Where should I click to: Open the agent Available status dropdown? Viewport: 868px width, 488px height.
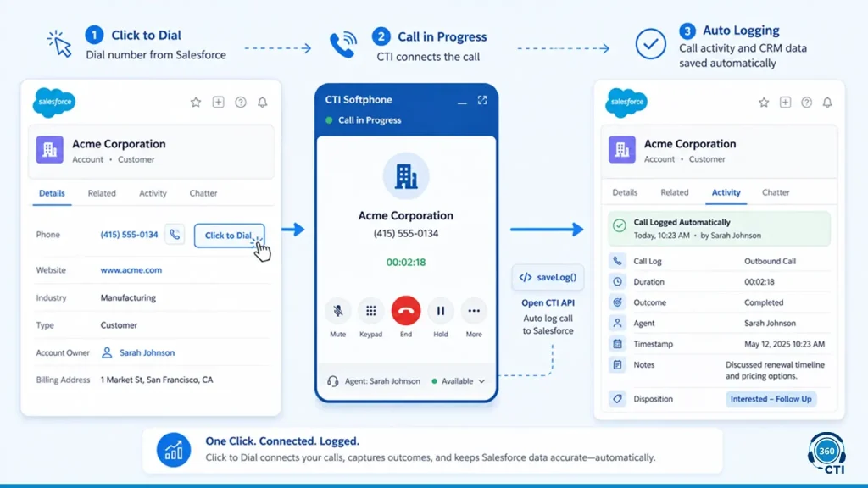tap(459, 381)
